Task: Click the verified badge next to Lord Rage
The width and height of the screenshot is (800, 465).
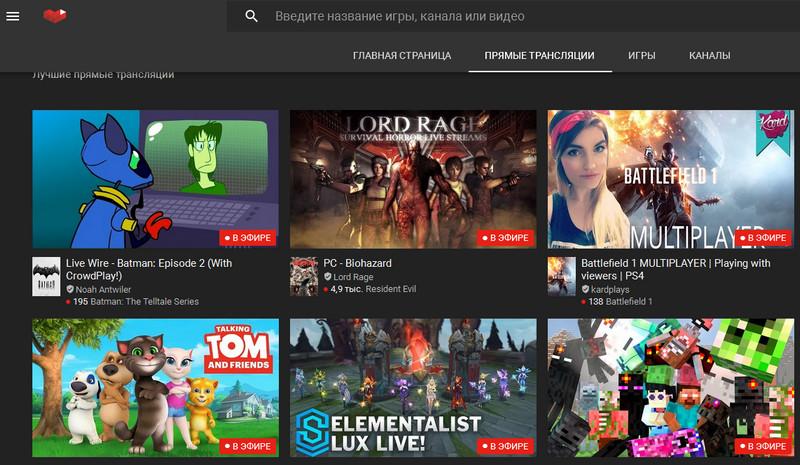Action: tap(328, 277)
